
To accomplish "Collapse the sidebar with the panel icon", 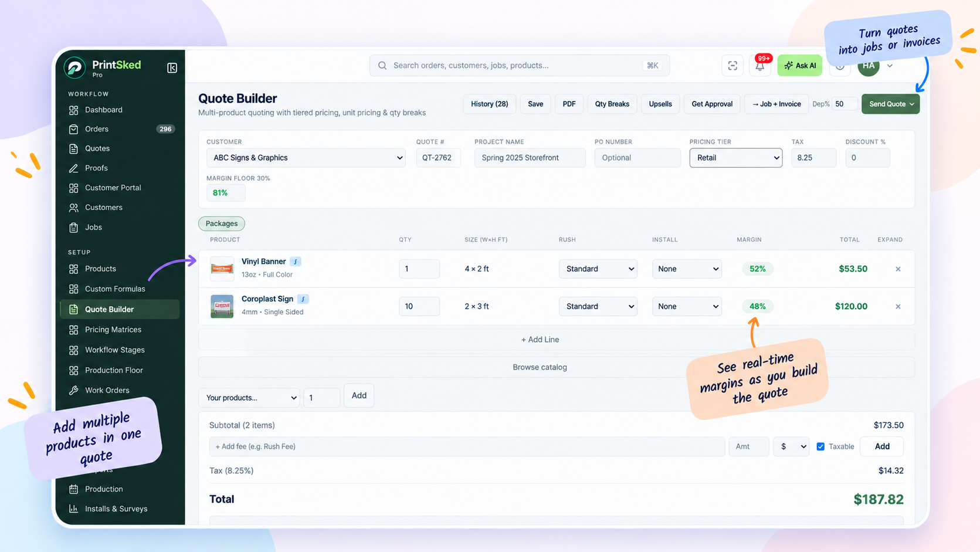I will [172, 68].
